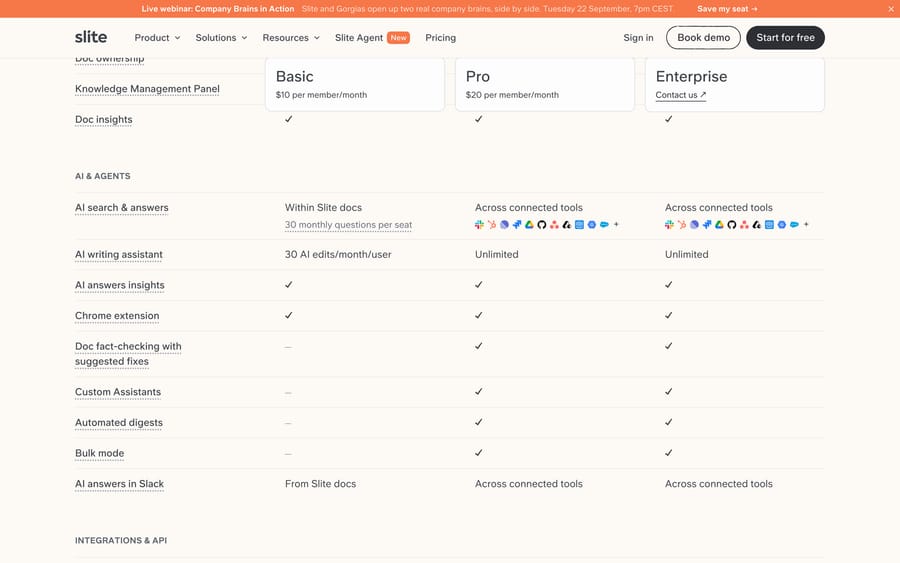Click 30 monthly questions per seat text
The width and height of the screenshot is (900, 563).
348,225
